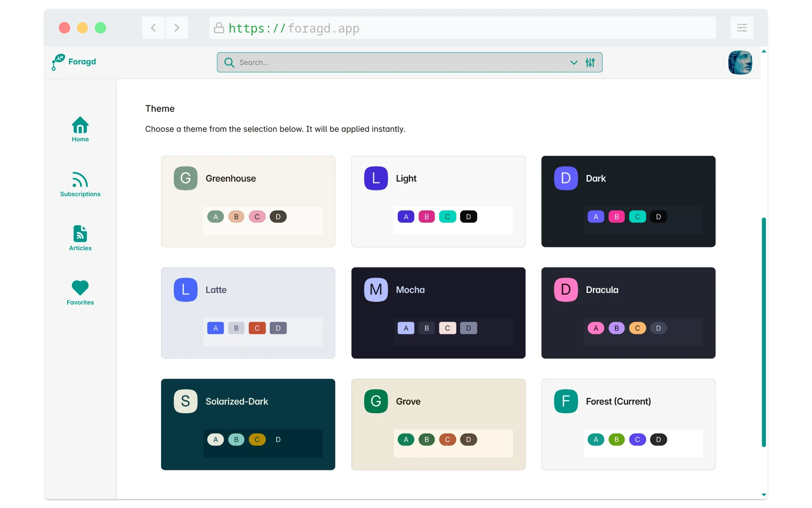Click the browser address bar
Image resolution: width=812 pixels, height=508 pixels.
(463, 28)
